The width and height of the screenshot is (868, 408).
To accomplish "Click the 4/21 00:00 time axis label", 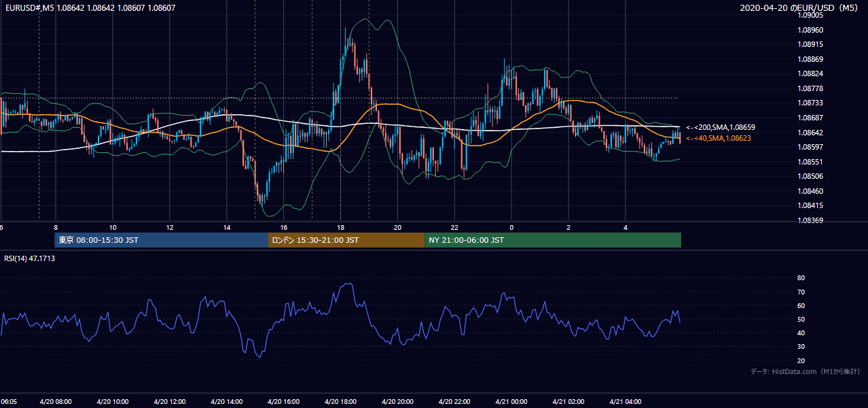I will [511, 402].
